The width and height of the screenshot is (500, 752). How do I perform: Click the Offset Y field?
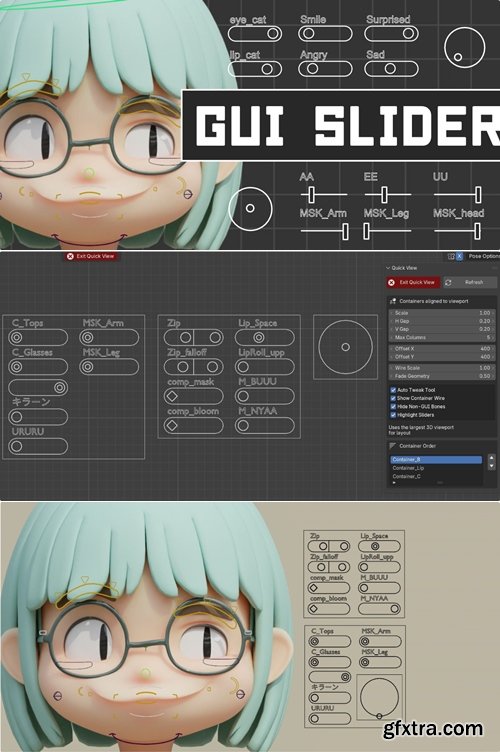tap(442, 357)
